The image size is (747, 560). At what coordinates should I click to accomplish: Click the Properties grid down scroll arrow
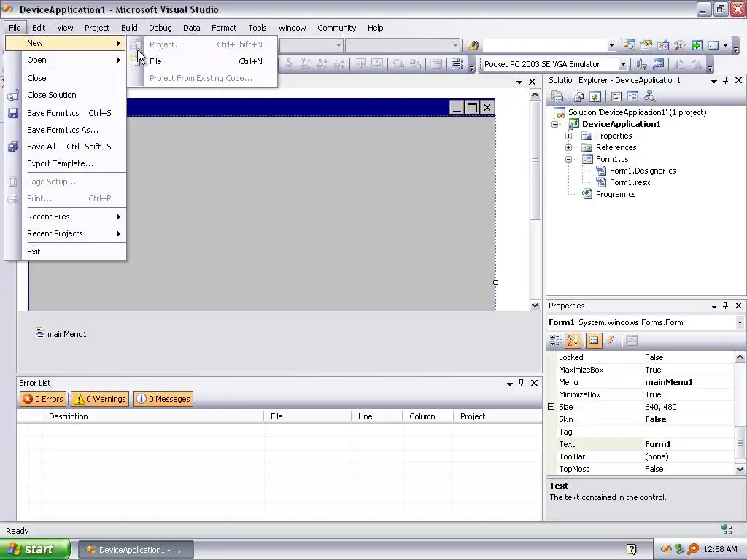pyautogui.click(x=740, y=469)
